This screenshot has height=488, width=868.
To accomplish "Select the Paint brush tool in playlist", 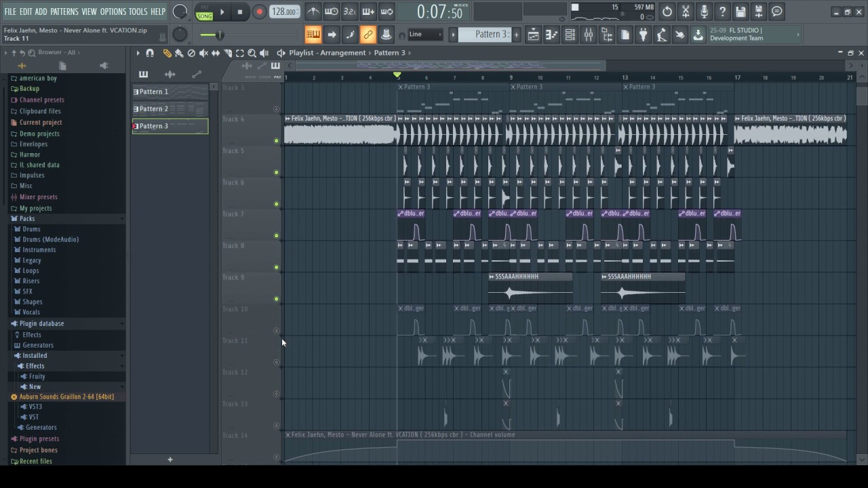I will (179, 53).
